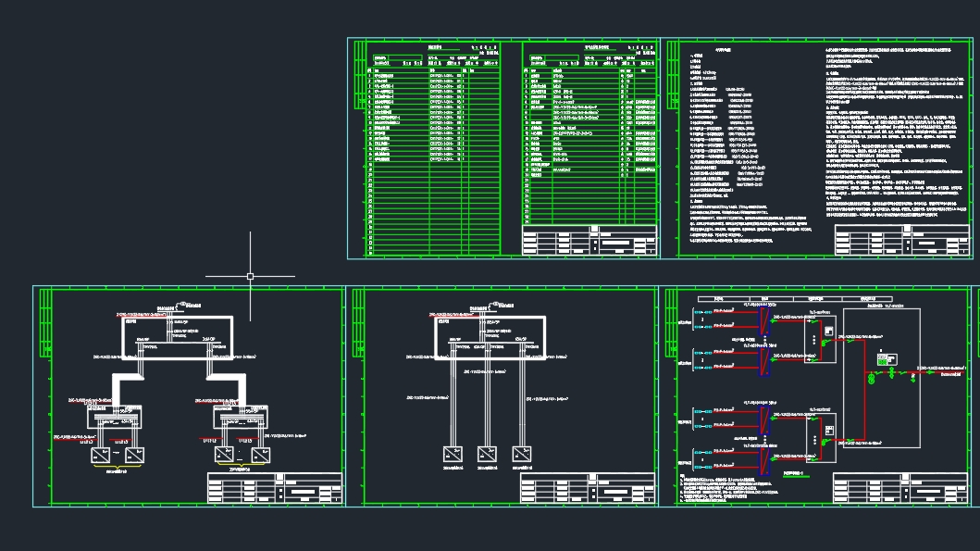Select the white distribution box in the two-branch diagram
The height and width of the screenshot is (551, 980).
[x=177, y=338]
